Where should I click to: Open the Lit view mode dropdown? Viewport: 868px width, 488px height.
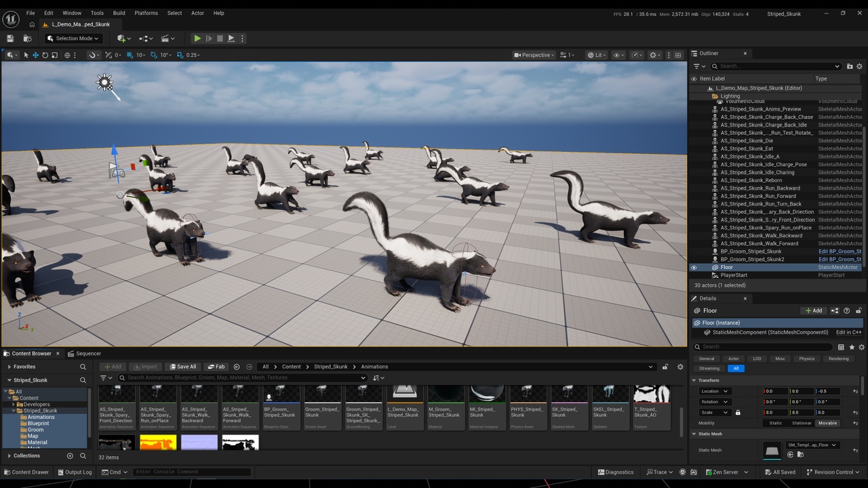(x=597, y=55)
